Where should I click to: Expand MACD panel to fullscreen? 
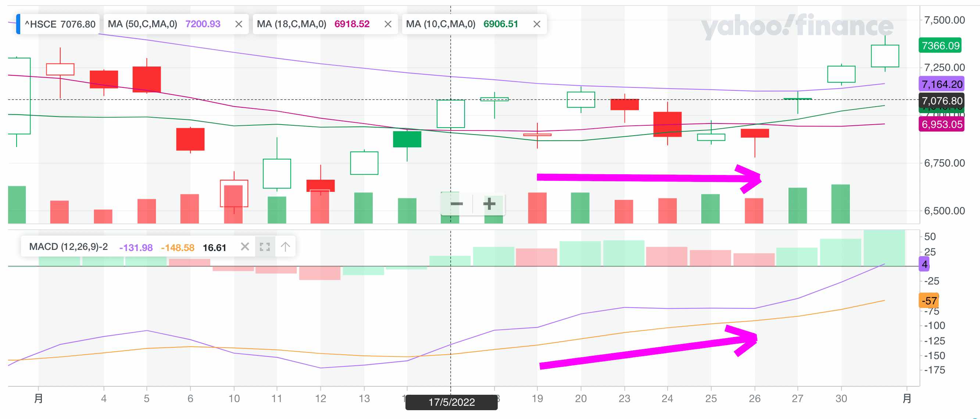point(265,247)
